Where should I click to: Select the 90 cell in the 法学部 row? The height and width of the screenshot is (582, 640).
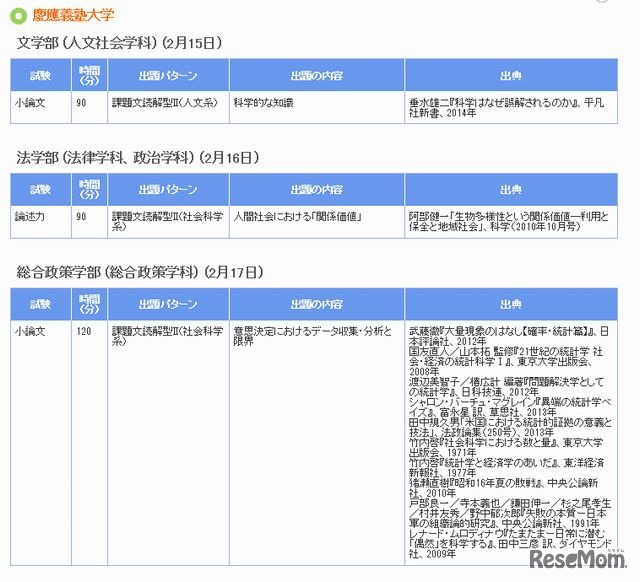coord(89,222)
